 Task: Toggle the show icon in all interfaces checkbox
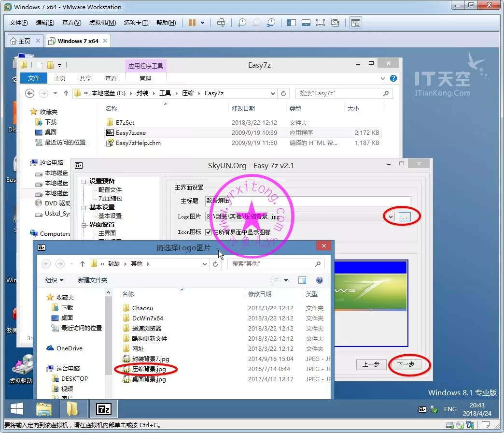209,232
